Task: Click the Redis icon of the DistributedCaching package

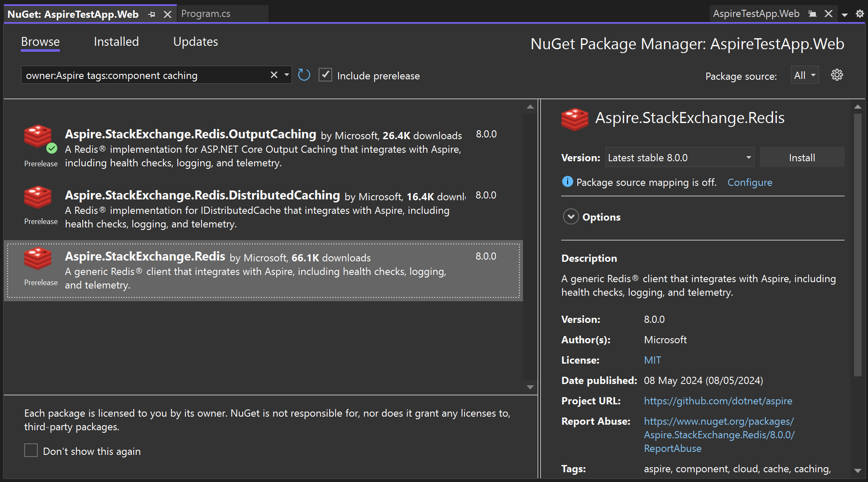Action: point(38,197)
